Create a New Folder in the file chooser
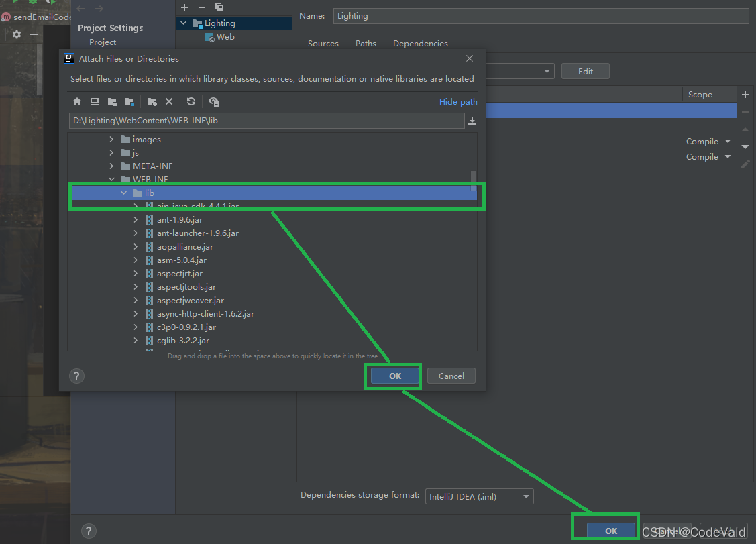 pos(152,101)
